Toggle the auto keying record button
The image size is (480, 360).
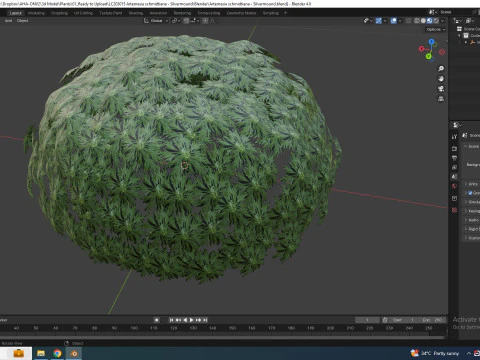point(157,320)
